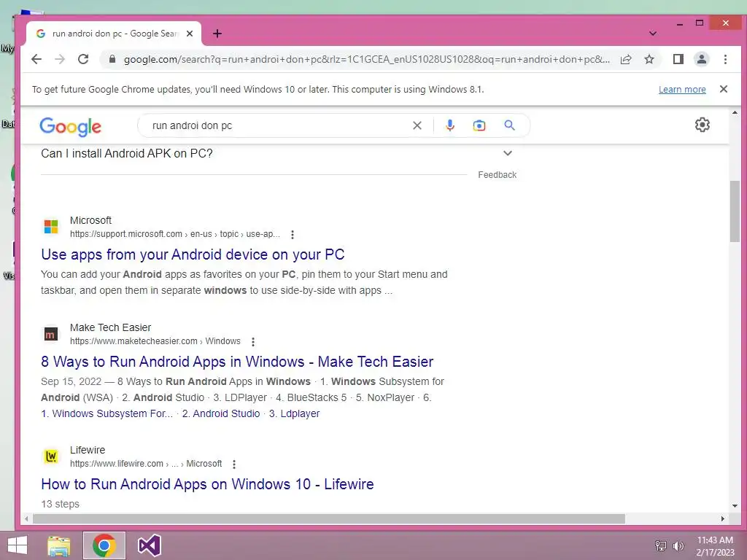Click the horizontal scrollbar thumb
This screenshot has width=747, height=560.
329,518
